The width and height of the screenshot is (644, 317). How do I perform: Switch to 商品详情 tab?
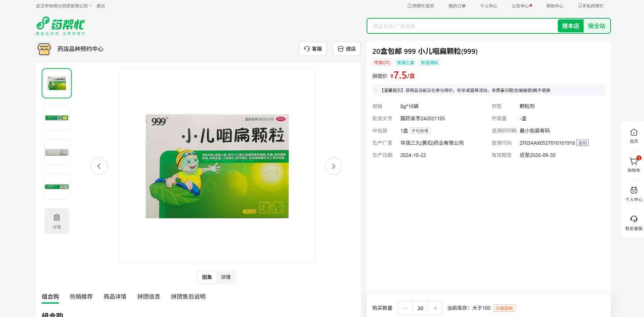tap(115, 297)
